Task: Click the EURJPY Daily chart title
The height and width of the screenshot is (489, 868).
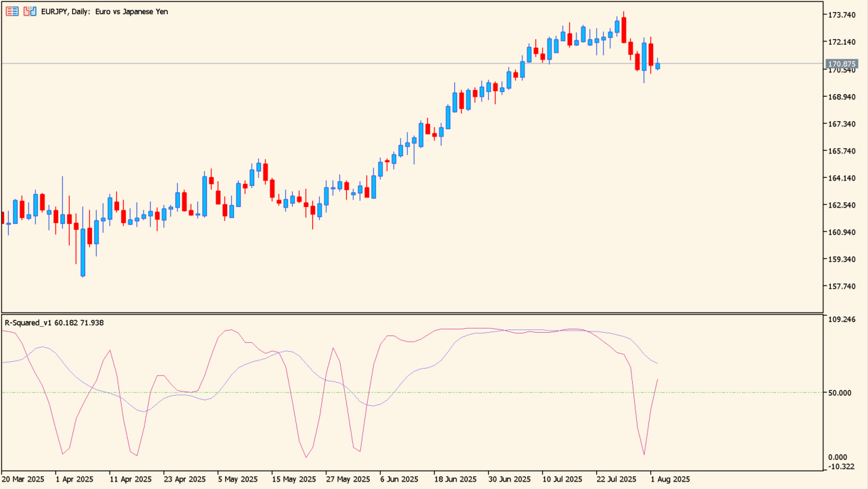Action: (x=105, y=11)
